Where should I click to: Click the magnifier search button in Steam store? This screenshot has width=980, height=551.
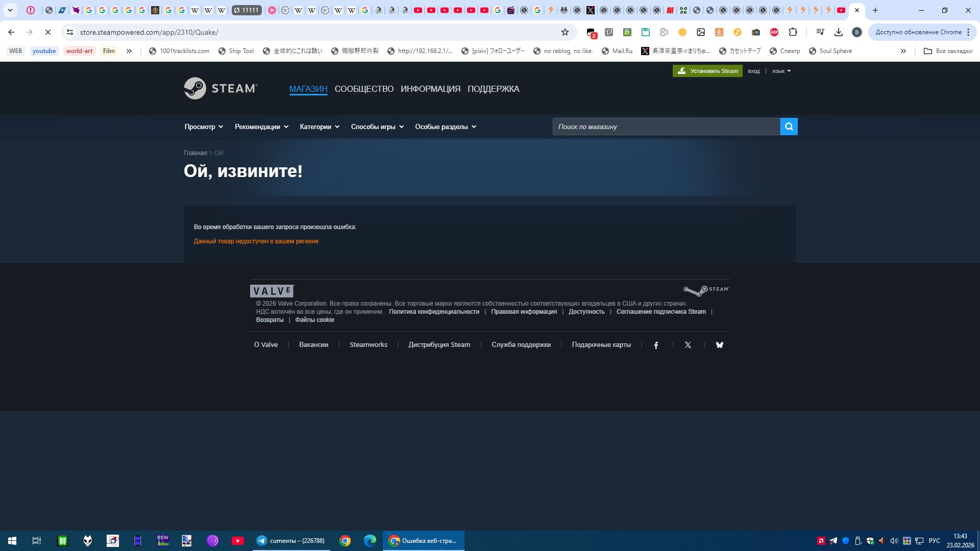(x=789, y=127)
